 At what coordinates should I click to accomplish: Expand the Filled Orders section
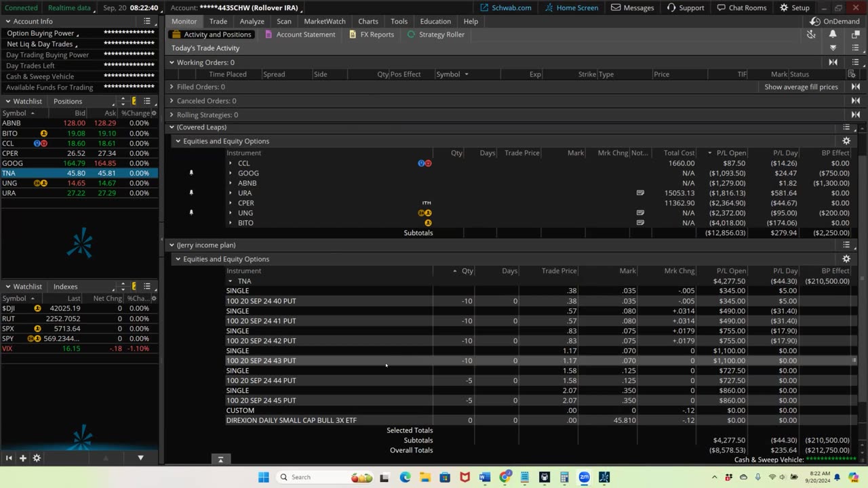point(172,87)
